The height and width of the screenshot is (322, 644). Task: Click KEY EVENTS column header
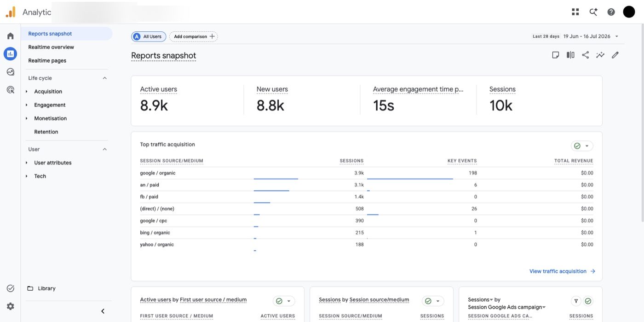click(x=462, y=161)
